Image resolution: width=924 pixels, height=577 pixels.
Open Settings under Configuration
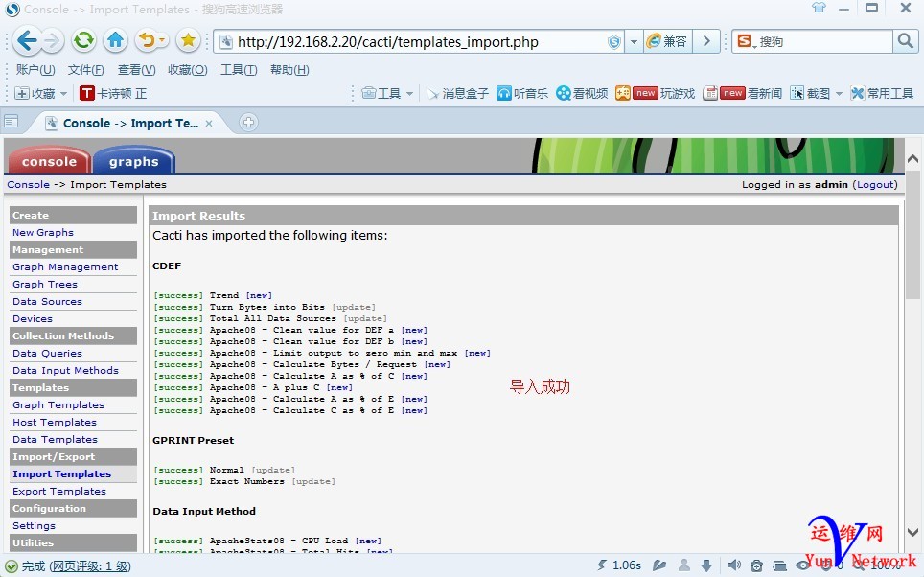tap(34, 526)
